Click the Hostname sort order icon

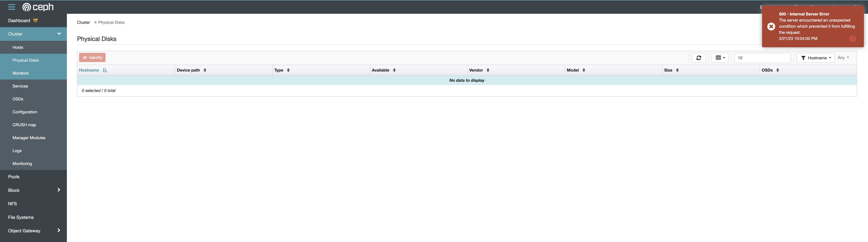tap(105, 70)
